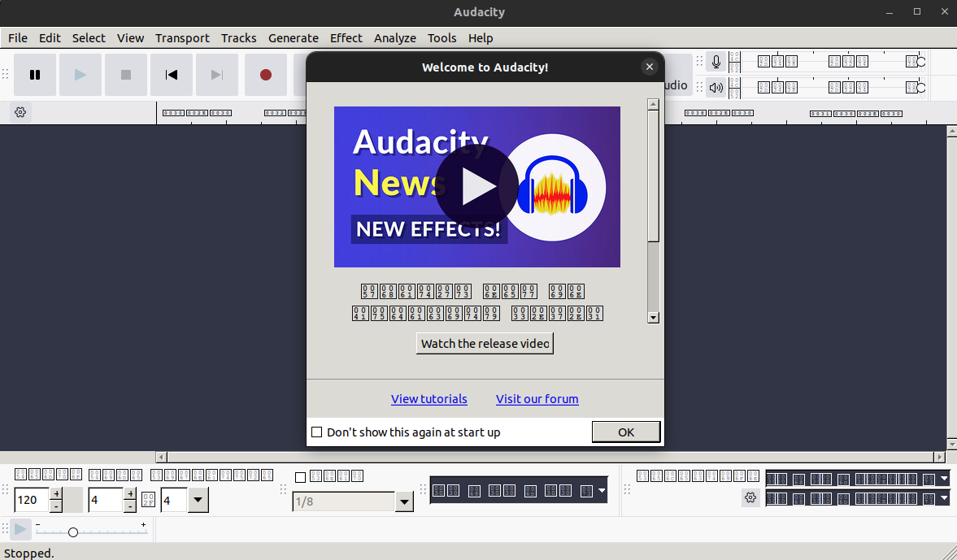Open the time format dropdown in selection toolbar
The image size is (957, 560).
tap(603, 489)
